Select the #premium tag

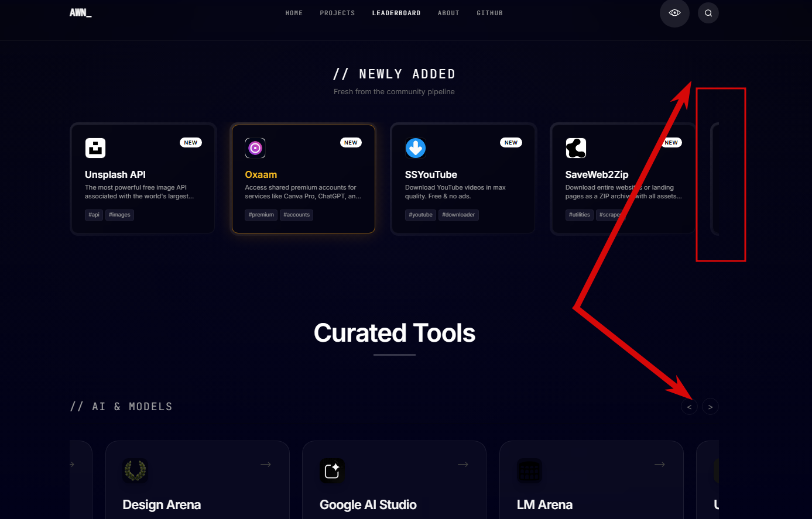tap(261, 215)
